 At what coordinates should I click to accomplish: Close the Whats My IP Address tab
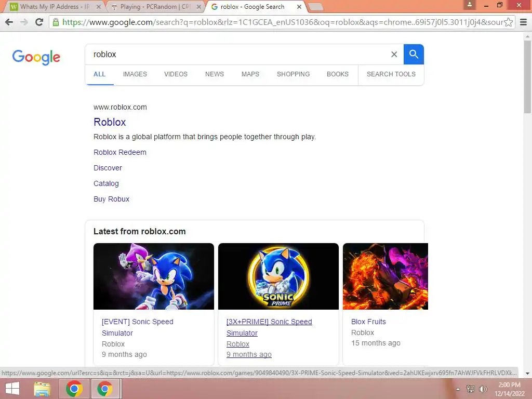(x=98, y=7)
